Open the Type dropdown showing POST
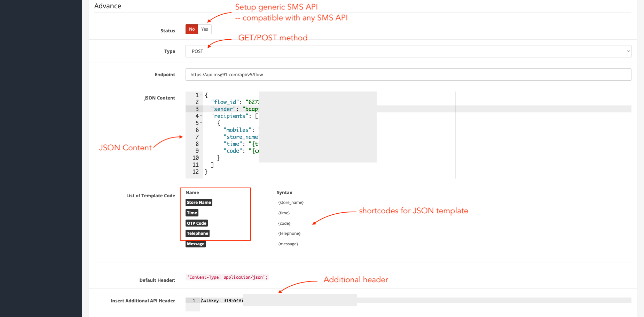This screenshot has width=644, height=317. [407, 51]
